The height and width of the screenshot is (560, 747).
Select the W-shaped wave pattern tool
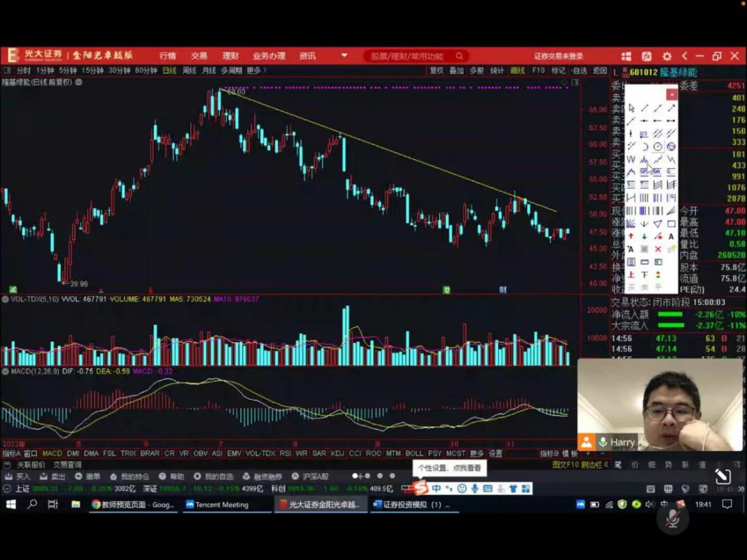tap(631, 159)
